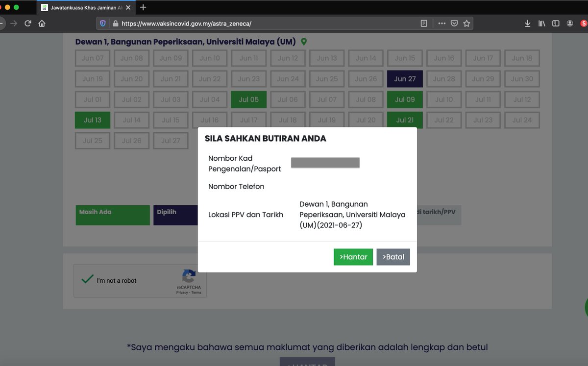
Task: Select the Jul 21 available date
Action: click(405, 120)
